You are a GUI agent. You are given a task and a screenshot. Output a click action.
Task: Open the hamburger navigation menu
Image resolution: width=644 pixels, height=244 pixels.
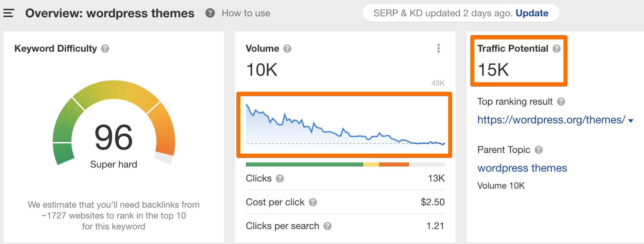(8, 13)
